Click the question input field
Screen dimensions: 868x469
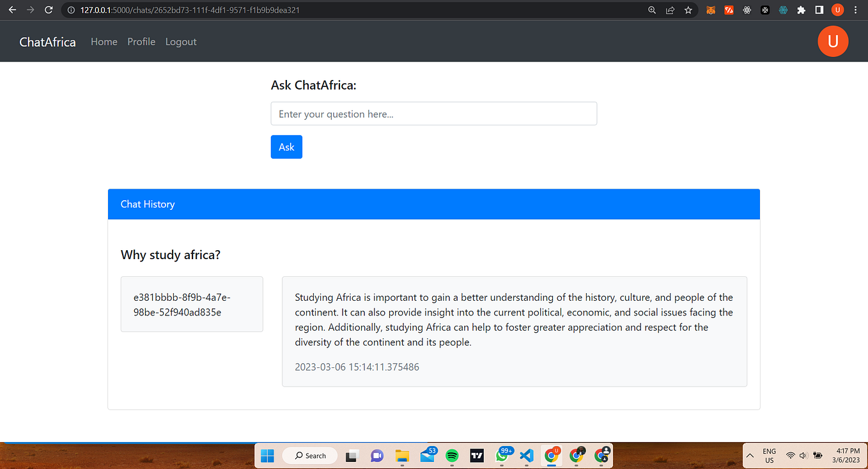point(433,113)
